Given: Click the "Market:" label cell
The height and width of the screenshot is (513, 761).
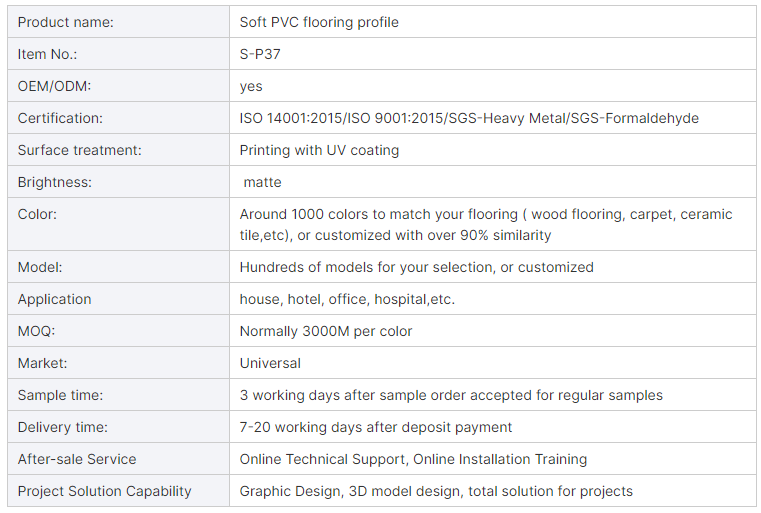Looking at the screenshot, I should (43, 363).
